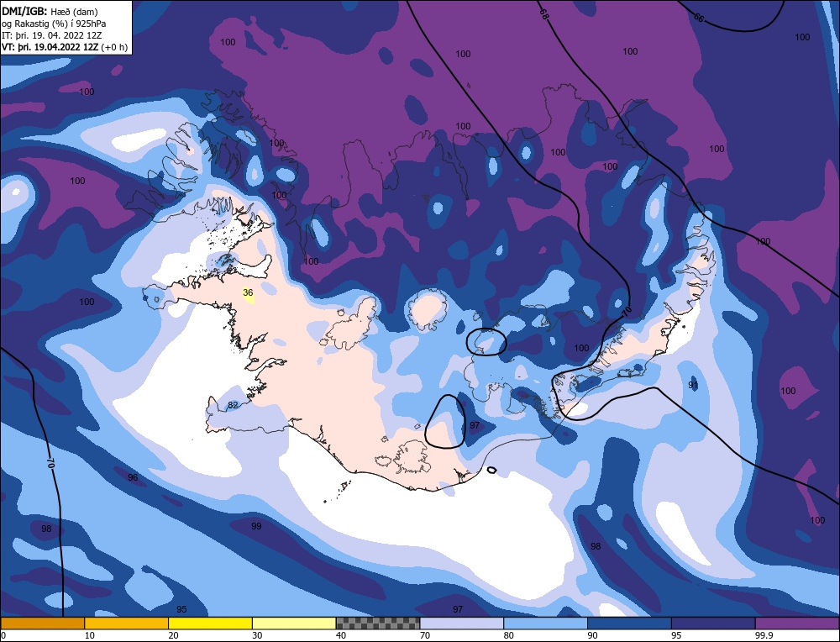Click the 'IT: þri. 19. 04. 2022 12Z' line
Image resolution: width=840 pixels, height=642 pixels.
(x=52, y=35)
